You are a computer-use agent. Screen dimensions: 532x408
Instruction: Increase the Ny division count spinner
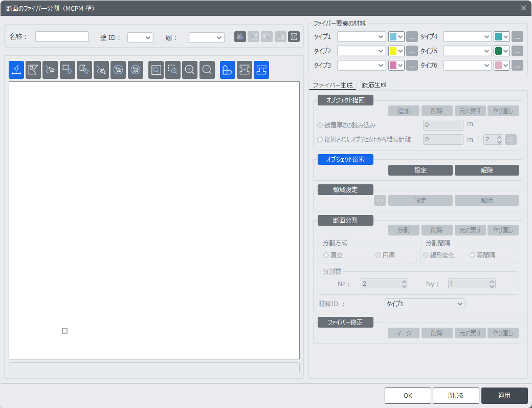(x=492, y=282)
